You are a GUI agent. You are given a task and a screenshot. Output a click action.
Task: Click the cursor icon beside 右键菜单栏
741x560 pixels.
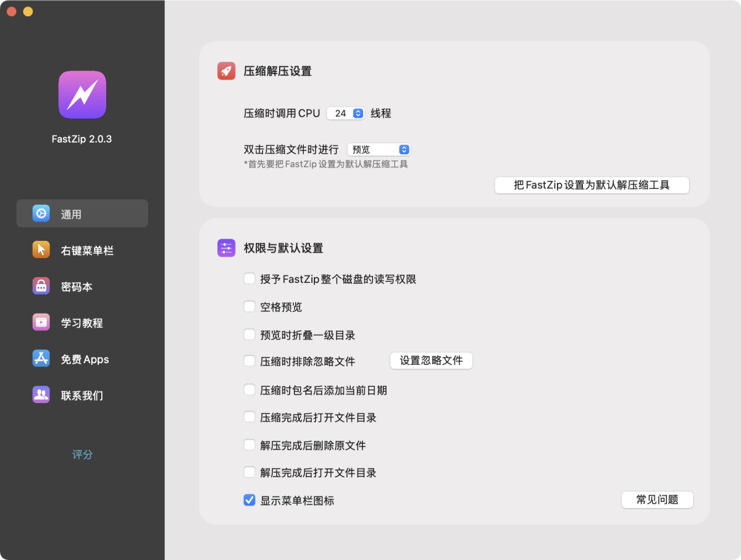click(41, 250)
